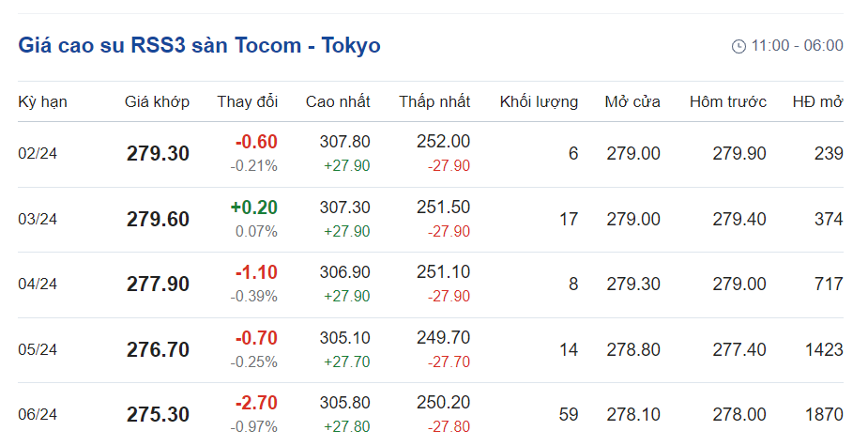Select the 06/24 contract row
The width and height of the screenshot is (868, 446).
coord(38,415)
